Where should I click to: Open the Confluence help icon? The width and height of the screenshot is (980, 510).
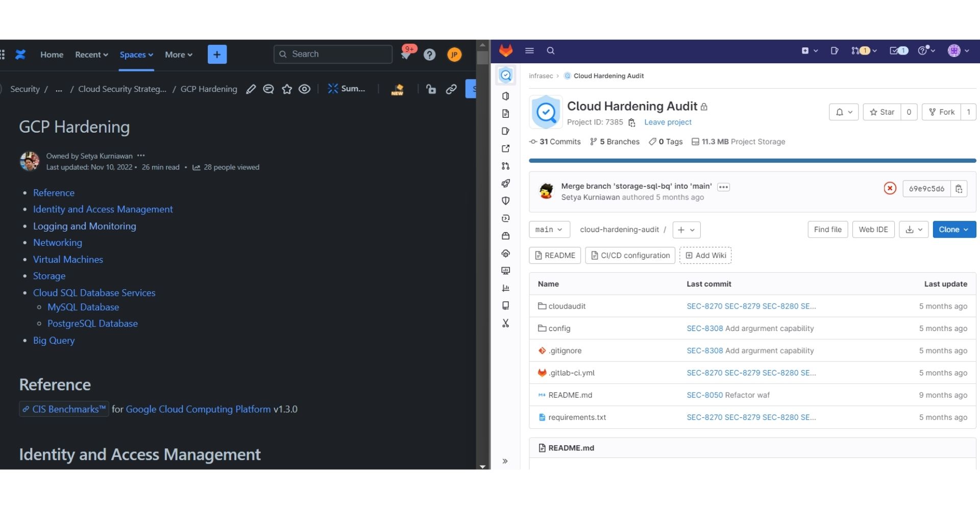[430, 55]
